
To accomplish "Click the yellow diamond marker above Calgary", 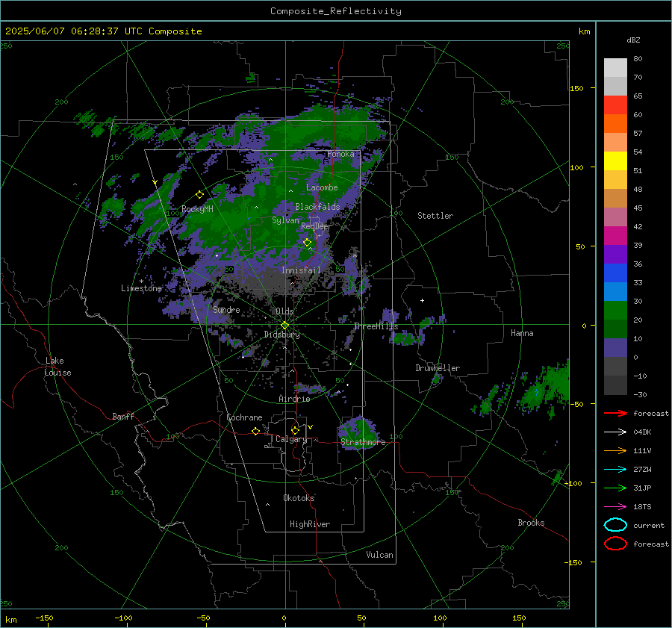I will 295,430.
